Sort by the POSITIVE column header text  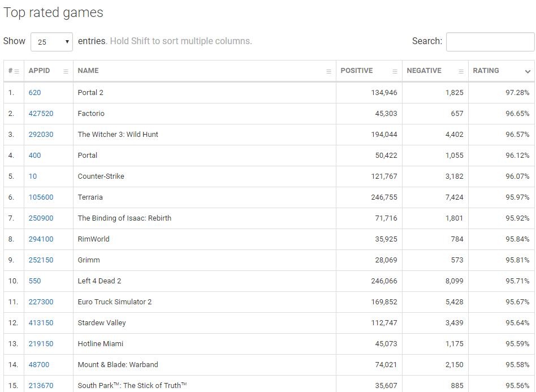click(357, 71)
